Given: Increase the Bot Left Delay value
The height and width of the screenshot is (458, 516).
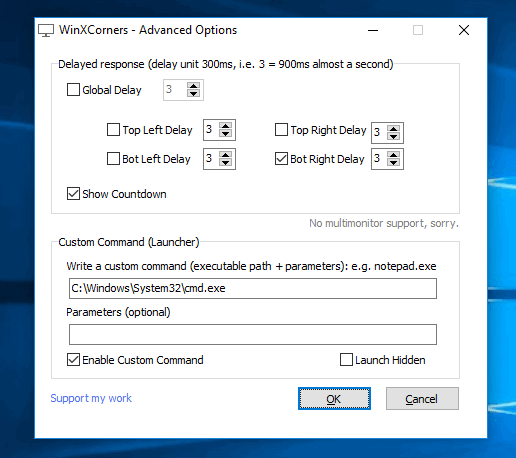Looking at the screenshot, I should (226, 155).
